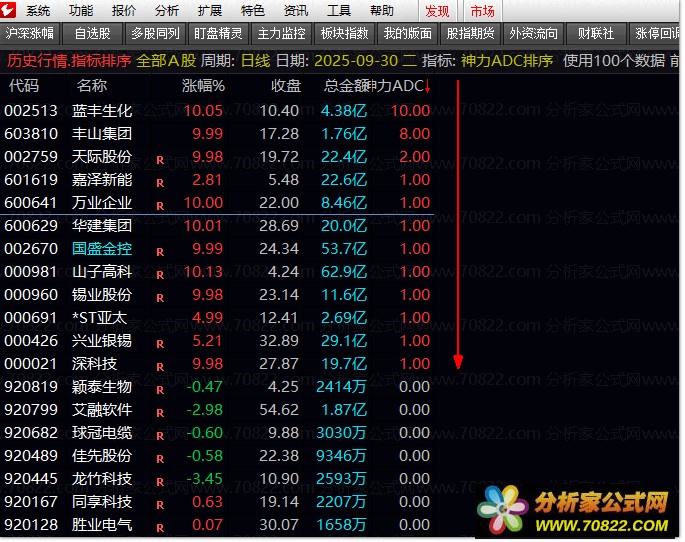
Task: Select stock row 000021 深科技
Action: point(217,364)
